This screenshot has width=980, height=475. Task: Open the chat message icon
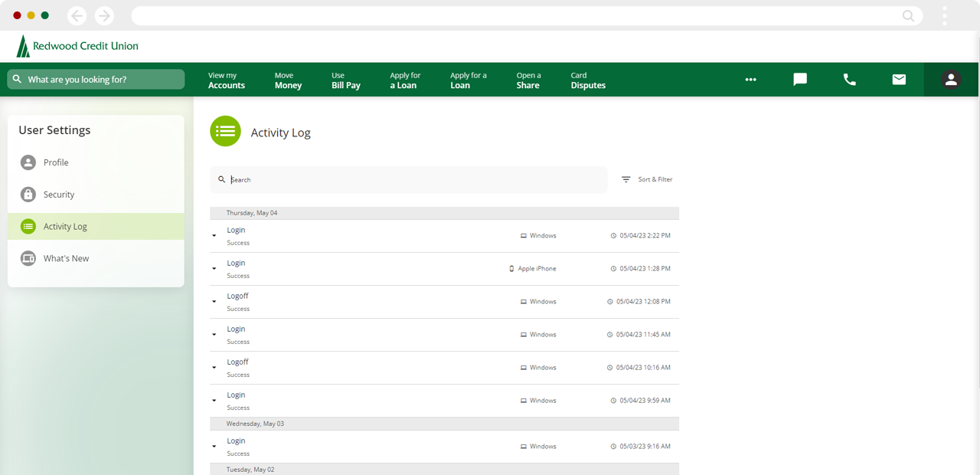click(x=800, y=80)
